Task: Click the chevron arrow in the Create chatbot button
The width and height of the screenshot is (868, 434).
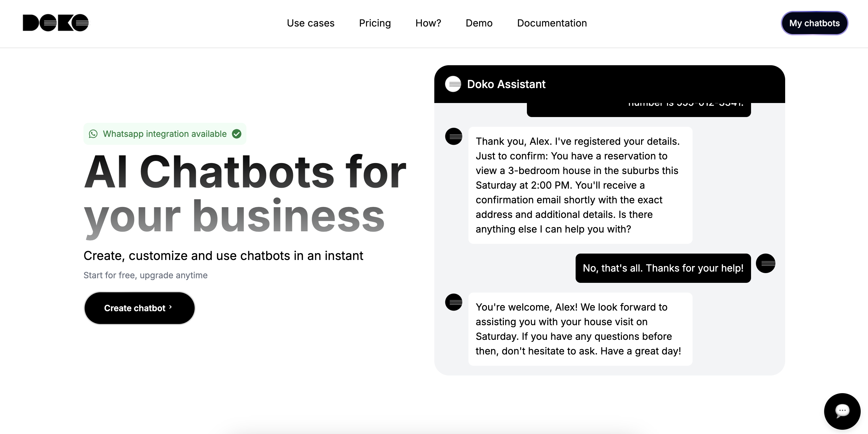Action: click(x=171, y=307)
